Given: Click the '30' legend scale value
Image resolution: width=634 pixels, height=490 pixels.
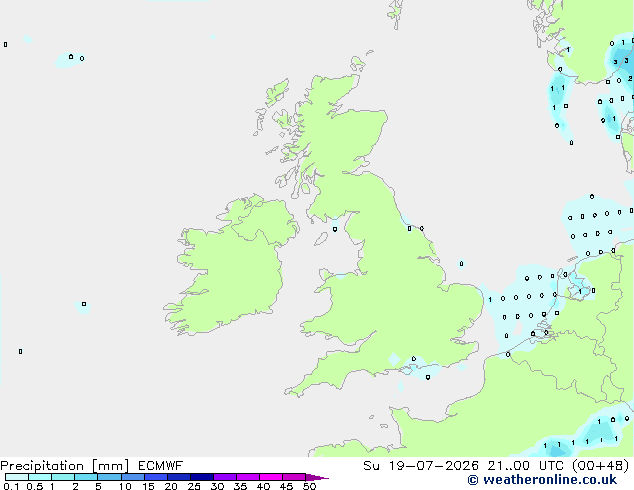Looking at the screenshot, I should pos(217,486).
